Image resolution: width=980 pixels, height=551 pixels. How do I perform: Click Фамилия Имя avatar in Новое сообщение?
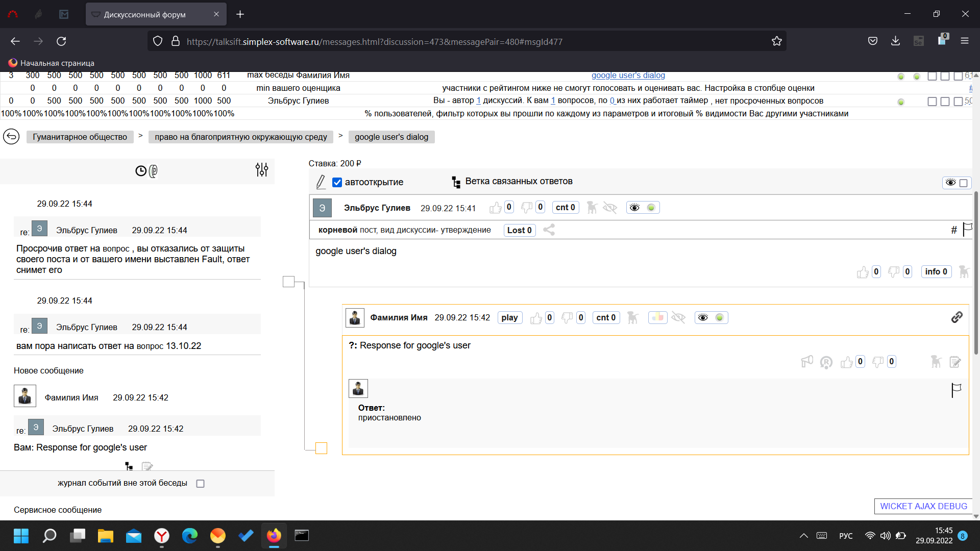coord(25,396)
